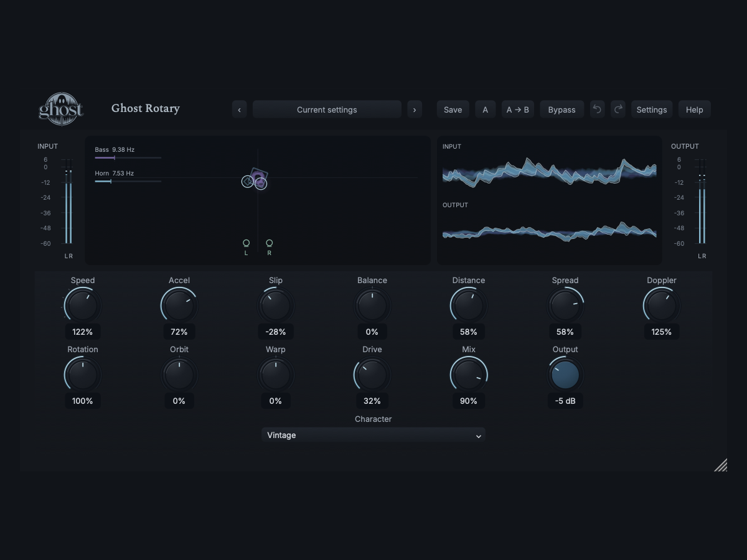Click the Drive knob
This screenshot has width=747, height=560.
pos(372,375)
